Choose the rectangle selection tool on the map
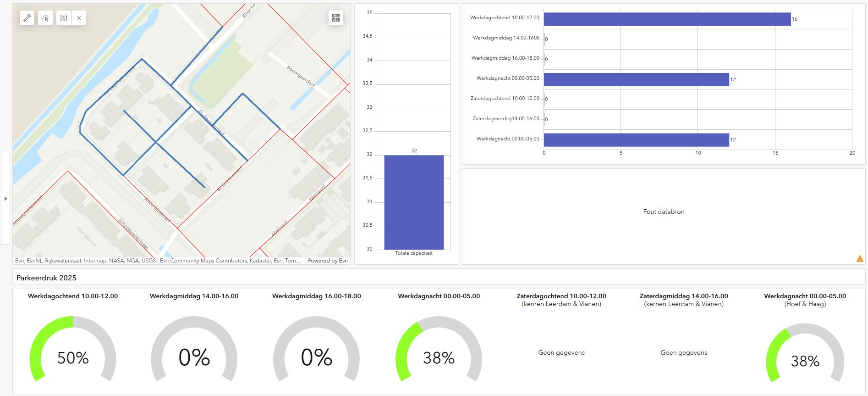The height and width of the screenshot is (396, 868). pos(64,18)
